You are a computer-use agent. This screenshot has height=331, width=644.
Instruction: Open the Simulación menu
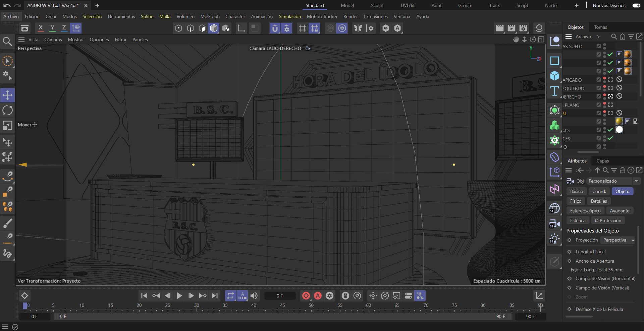pos(290,16)
